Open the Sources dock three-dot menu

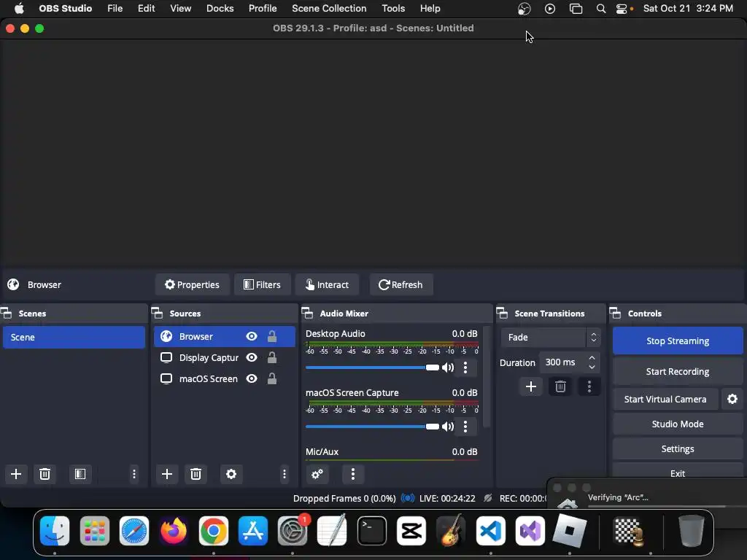(x=285, y=474)
